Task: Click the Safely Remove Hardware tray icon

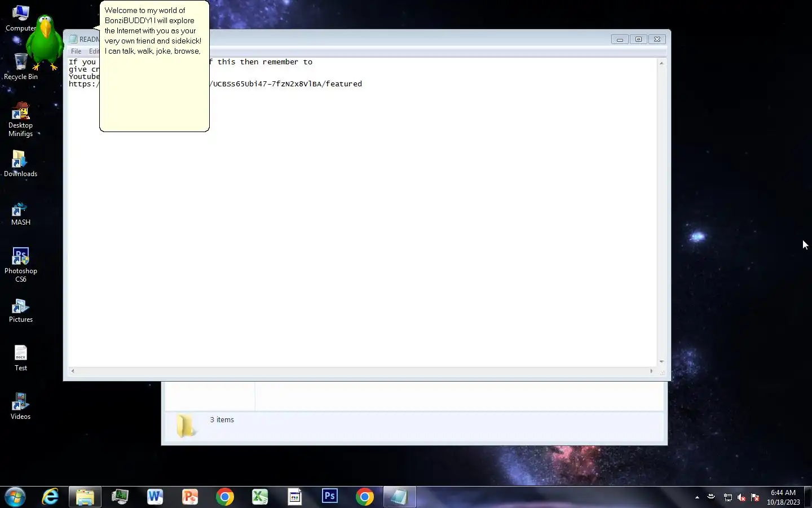Action: pos(712,497)
